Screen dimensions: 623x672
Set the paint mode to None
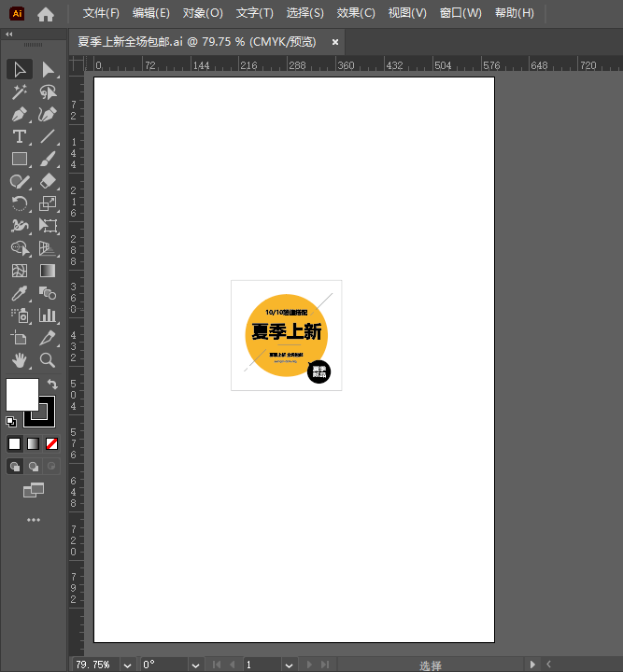pos(52,444)
